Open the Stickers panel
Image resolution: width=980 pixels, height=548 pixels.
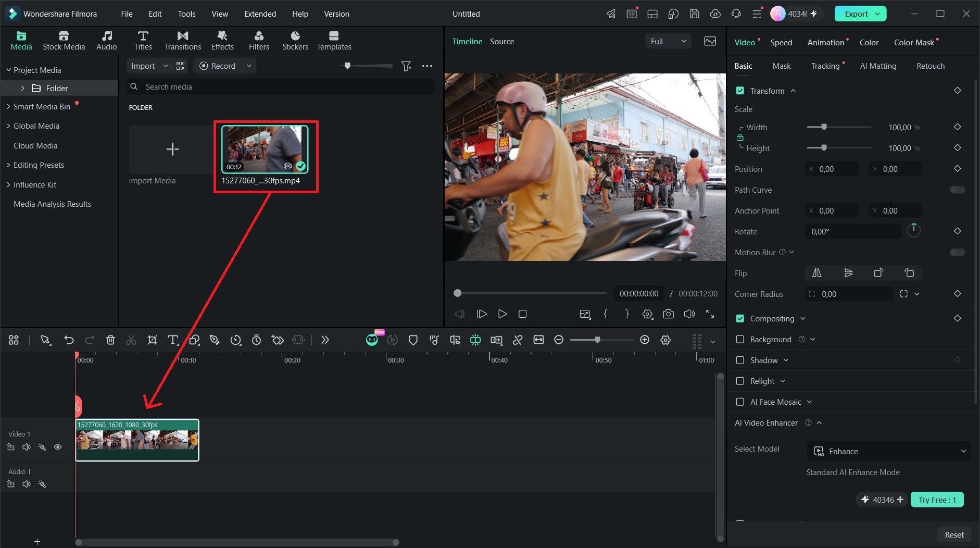295,41
